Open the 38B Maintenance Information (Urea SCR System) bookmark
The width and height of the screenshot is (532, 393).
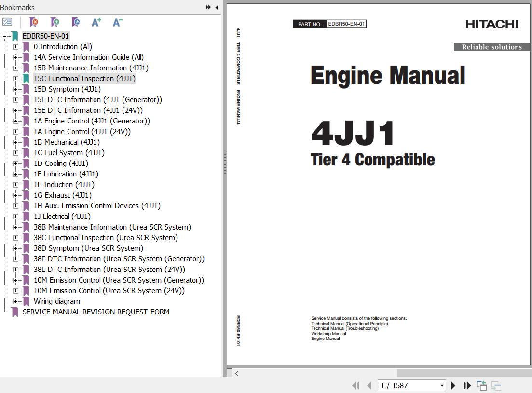112,227
